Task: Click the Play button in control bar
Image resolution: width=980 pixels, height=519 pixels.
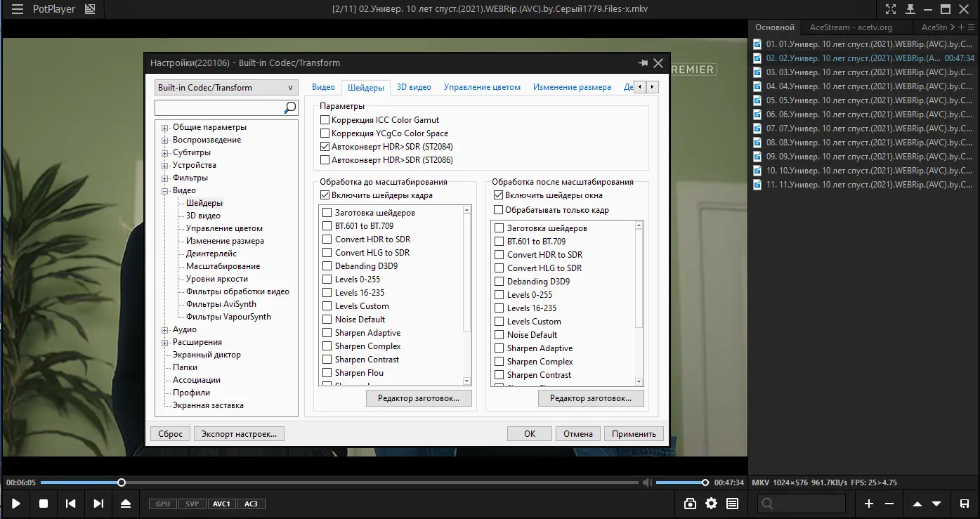Action: [16, 504]
